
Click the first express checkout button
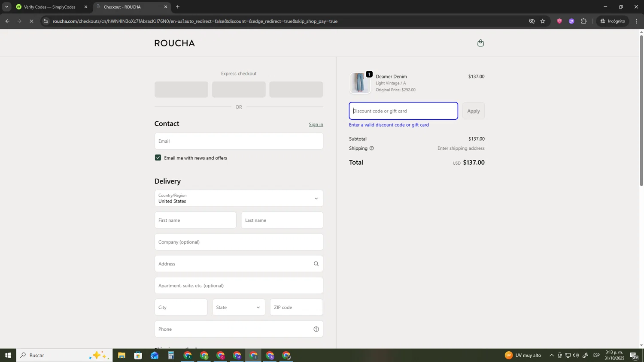[x=181, y=90]
